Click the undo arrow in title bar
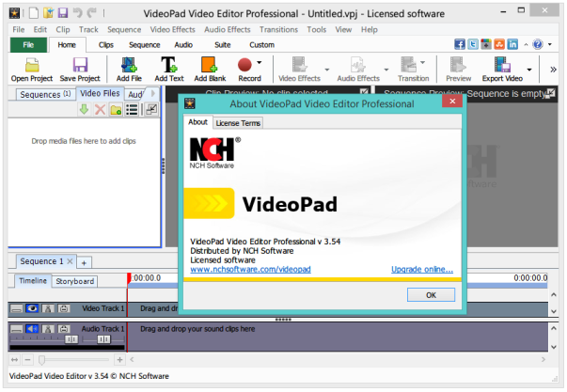 [77, 13]
